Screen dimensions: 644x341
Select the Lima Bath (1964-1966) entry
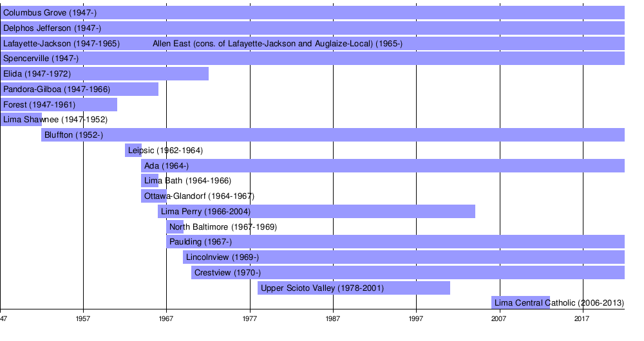pyautogui.click(x=150, y=181)
